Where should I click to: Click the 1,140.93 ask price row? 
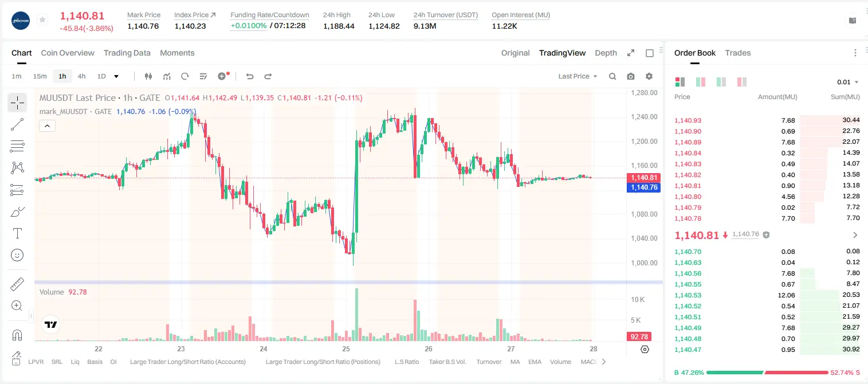767,120
